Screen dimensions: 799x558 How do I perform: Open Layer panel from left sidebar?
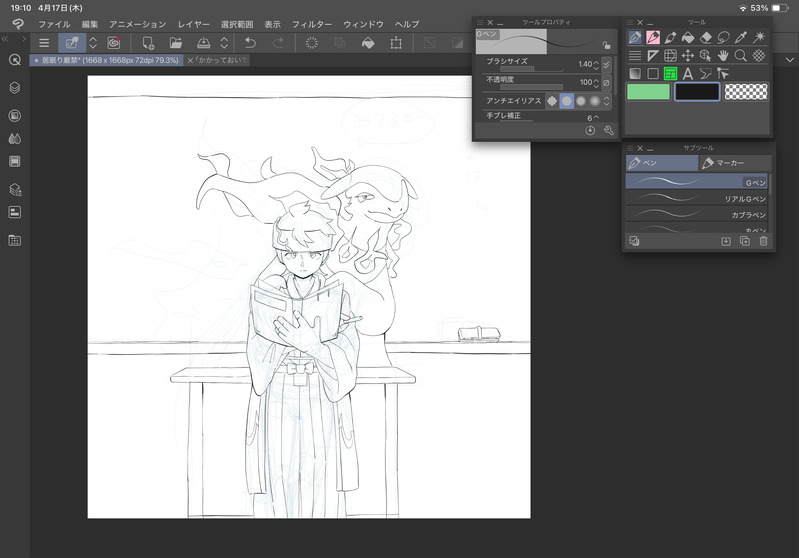pos(15,88)
